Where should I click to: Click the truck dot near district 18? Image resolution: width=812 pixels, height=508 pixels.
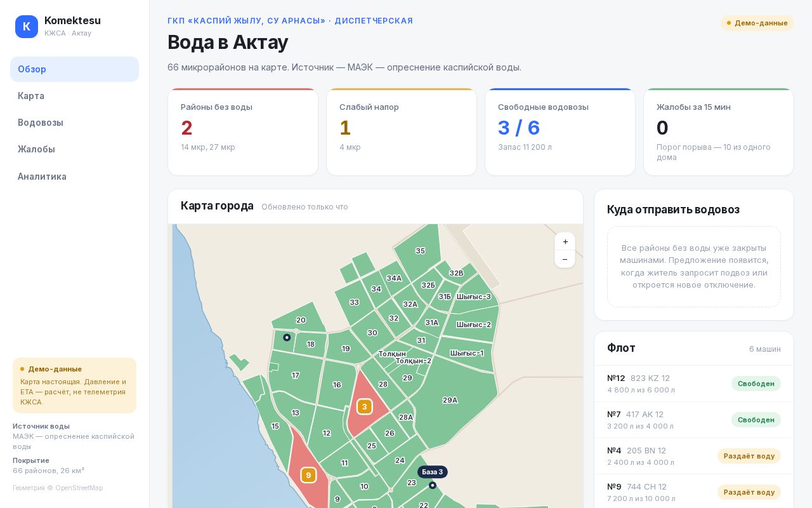(287, 337)
